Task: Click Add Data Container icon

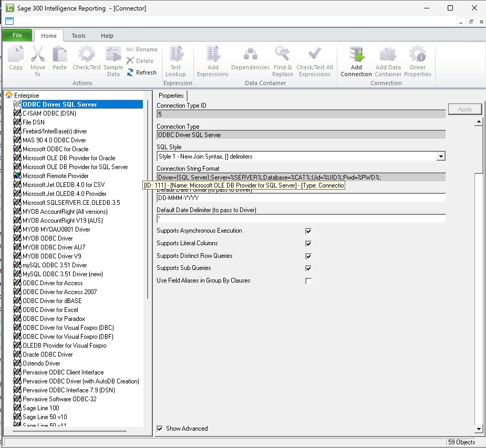Action: [388, 54]
